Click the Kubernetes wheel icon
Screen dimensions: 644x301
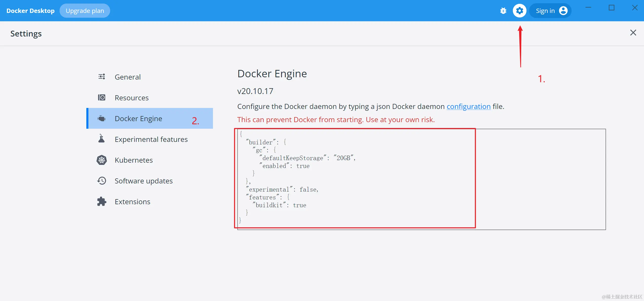click(102, 160)
